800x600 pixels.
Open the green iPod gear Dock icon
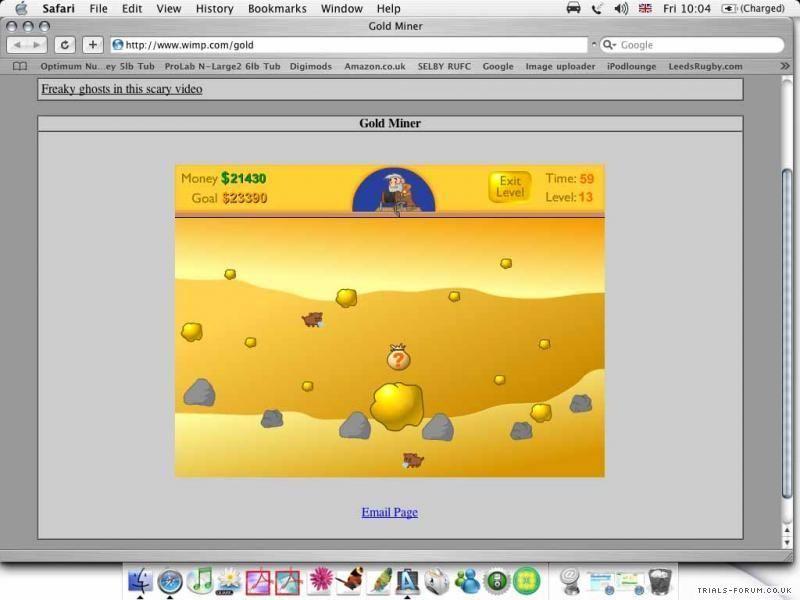tap(496, 581)
